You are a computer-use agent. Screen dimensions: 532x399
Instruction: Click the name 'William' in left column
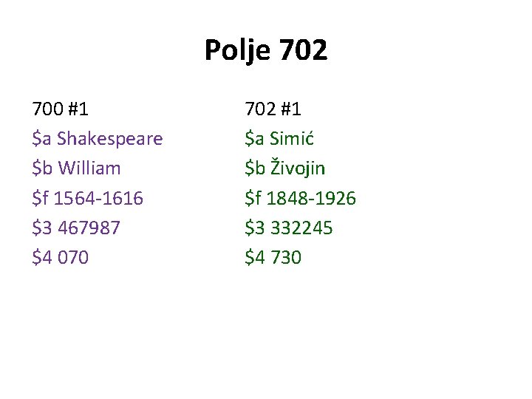pos(89,168)
